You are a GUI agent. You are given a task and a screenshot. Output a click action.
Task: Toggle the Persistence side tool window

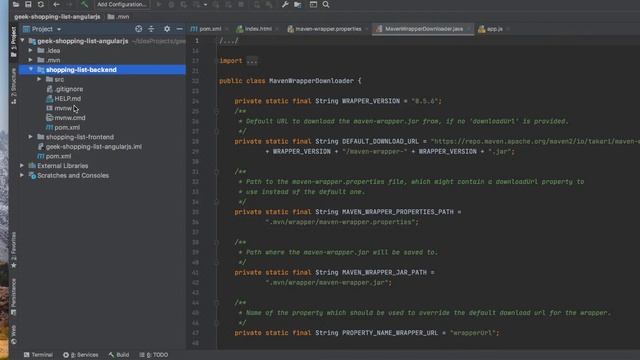tap(13, 297)
